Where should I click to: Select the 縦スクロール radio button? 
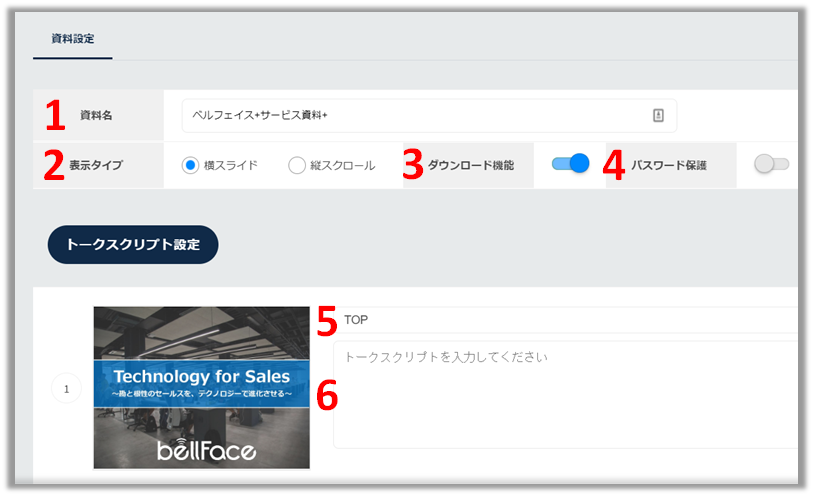297,165
